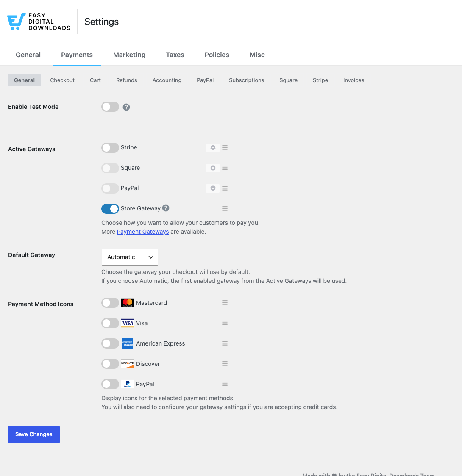Screen dimensions: 462x476
Task: Disable the Store Gateway toggle
Action: pyautogui.click(x=110, y=209)
